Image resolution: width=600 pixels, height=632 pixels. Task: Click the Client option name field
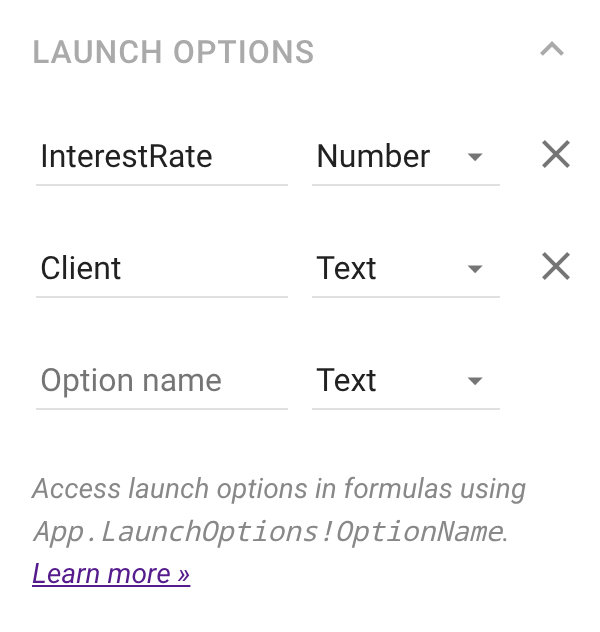click(x=161, y=269)
